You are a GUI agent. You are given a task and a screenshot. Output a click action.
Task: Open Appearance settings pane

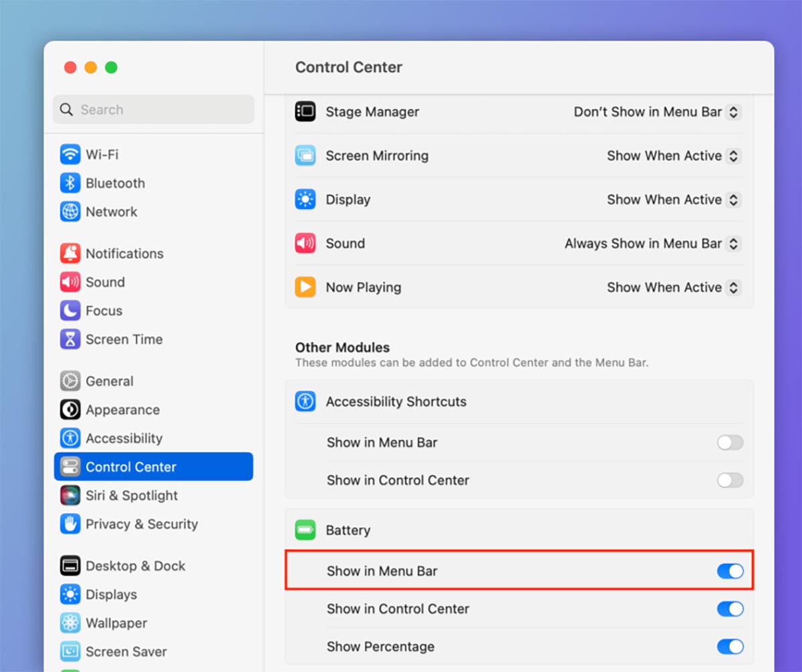[154, 409]
